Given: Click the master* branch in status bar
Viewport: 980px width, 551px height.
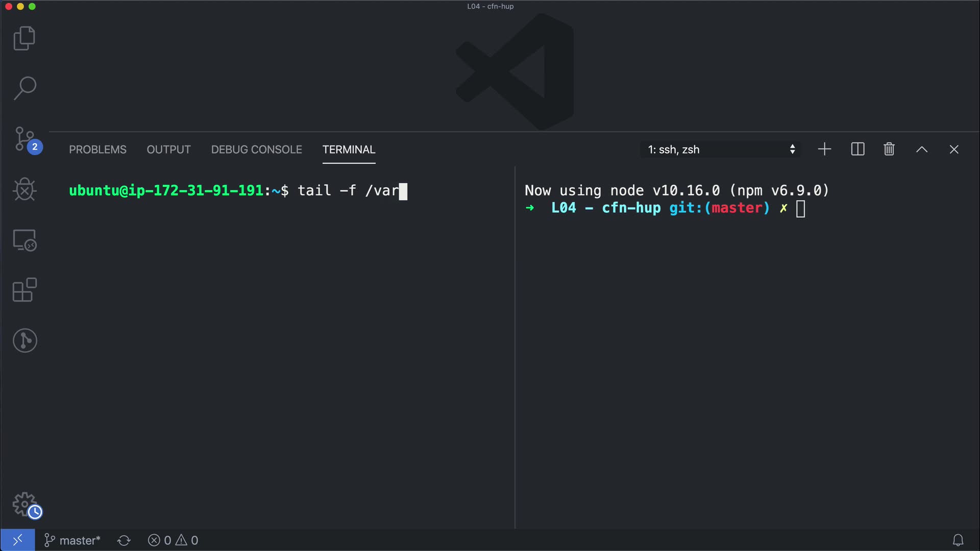Looking at the screenshot, I should point(72,540).
